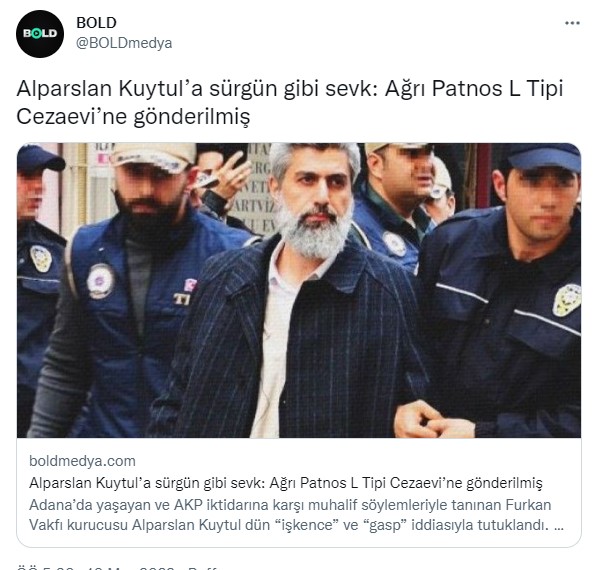The height and width of the screenshot is (570, 594).
Task: Click the tweet text about Alparslan Kuytul's transfer
Action: [x=290, y=102]
